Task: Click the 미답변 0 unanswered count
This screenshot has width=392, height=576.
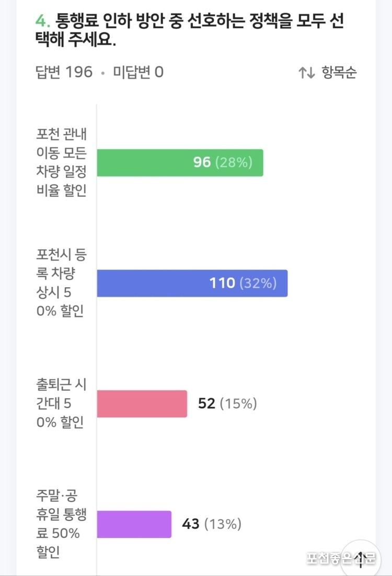Action: pos(138,72)
